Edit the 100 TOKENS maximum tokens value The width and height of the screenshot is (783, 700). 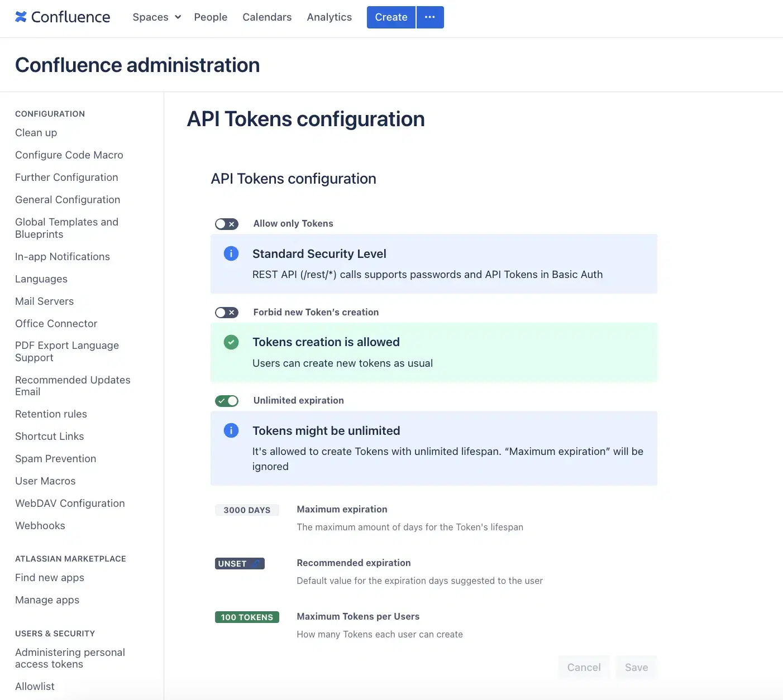coord(247,617)
